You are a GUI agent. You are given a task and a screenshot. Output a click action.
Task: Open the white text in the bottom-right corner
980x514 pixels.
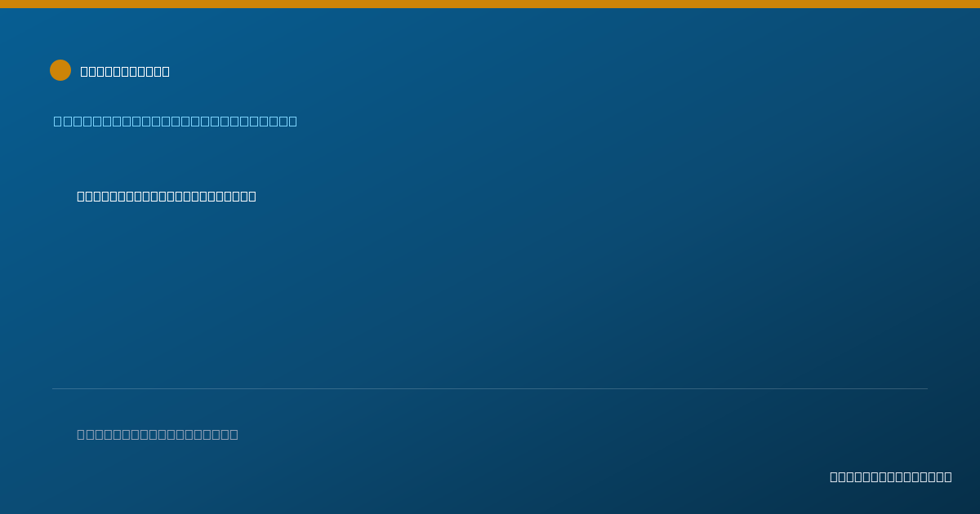pyautogui.click(x=891, y=477)
